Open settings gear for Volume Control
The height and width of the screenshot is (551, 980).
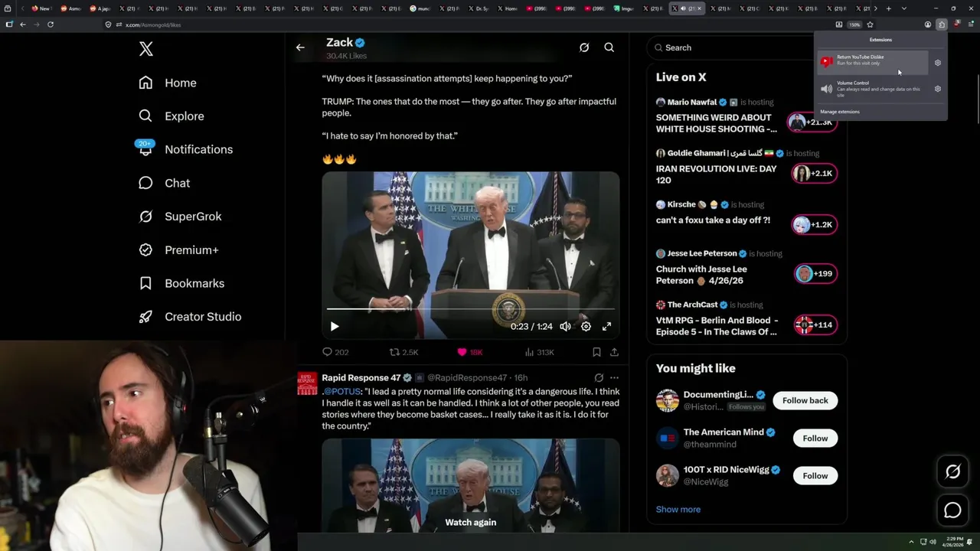coord(938,89)
